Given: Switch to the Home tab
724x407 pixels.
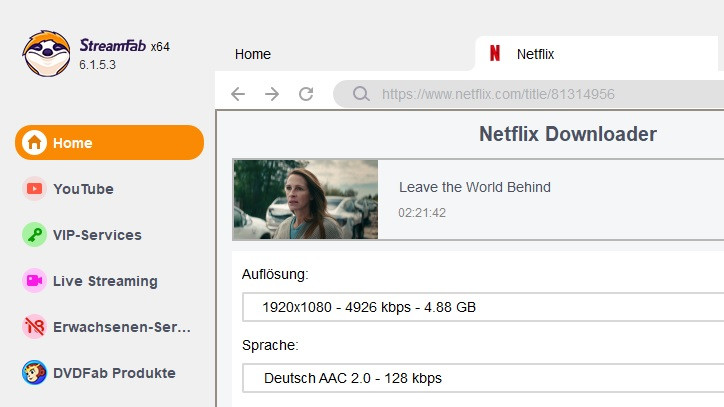Looking at the screenshot, I should click(253, 54).
